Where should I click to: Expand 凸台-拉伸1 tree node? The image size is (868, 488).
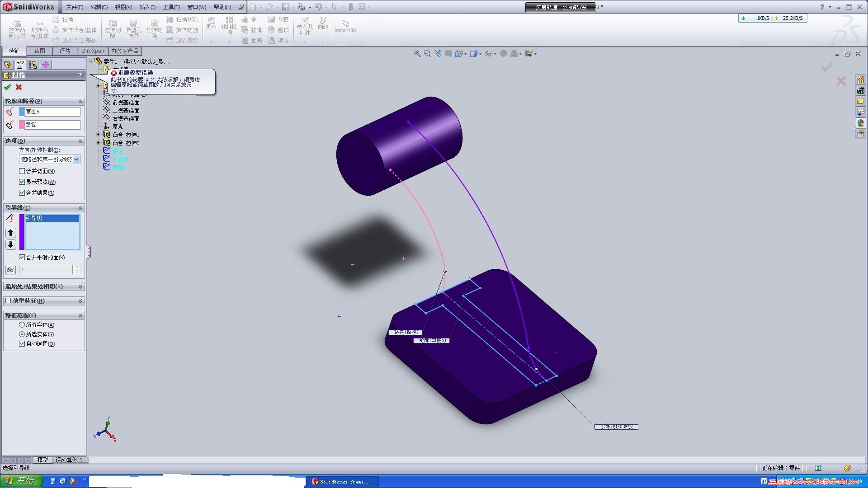99,135
